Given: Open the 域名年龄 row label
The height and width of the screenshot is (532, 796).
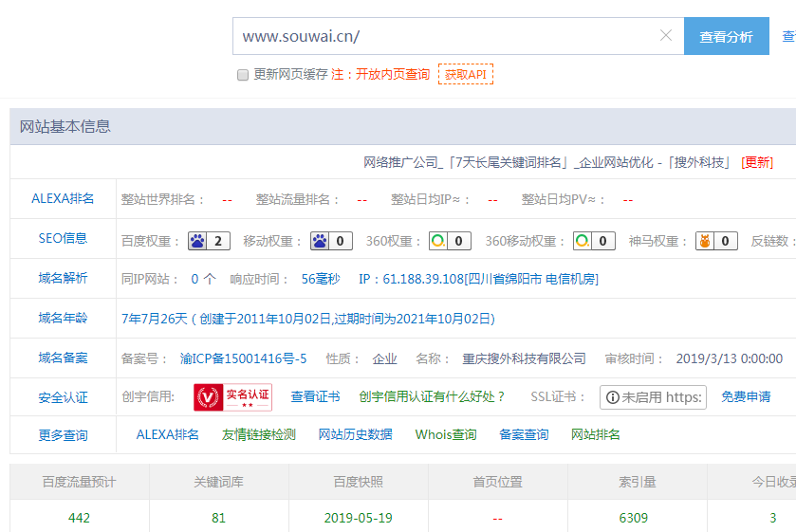Looking at the screenshot, I should 63,319.
